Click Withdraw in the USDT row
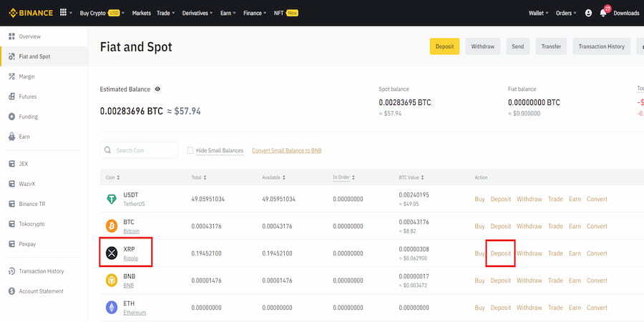Image resolution: width=644 pixels, height=322 pixels. click(x=529, y=199)
